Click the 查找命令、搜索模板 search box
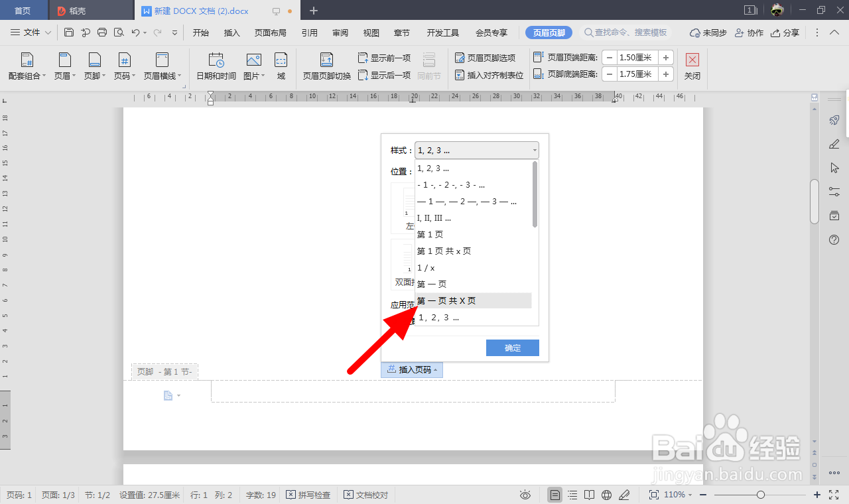The width and height of the screenshot is (849, 504). click(626, 32)
